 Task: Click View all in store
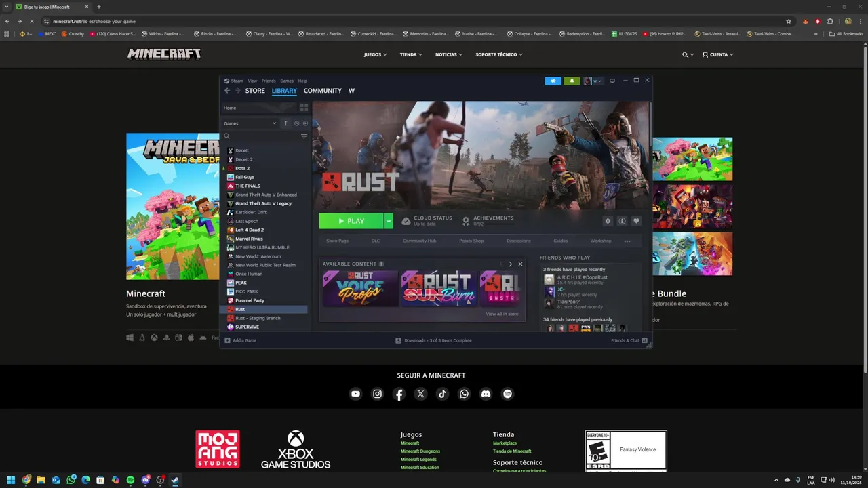pyautogui.click(x=502, y=314)
